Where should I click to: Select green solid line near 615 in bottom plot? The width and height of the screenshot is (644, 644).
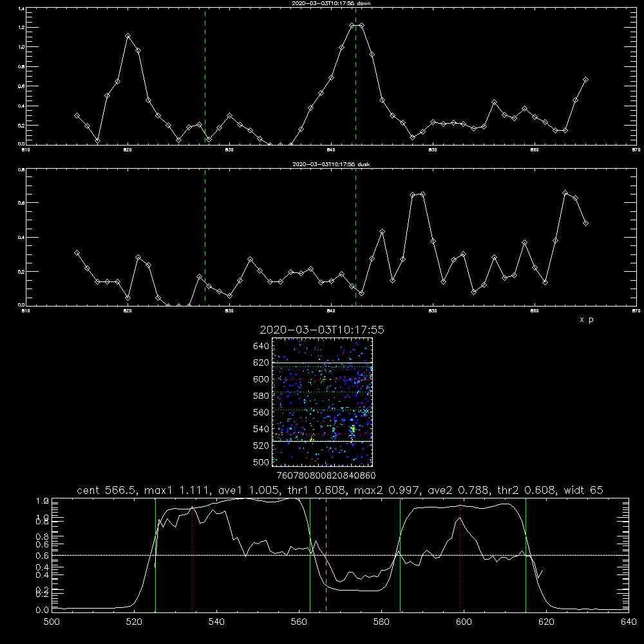526,554
